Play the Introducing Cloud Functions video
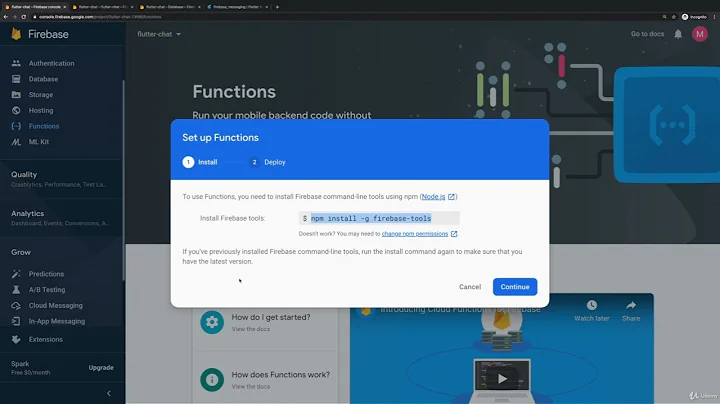The width and height of the screenshot is (720, 404). point(502,379)
